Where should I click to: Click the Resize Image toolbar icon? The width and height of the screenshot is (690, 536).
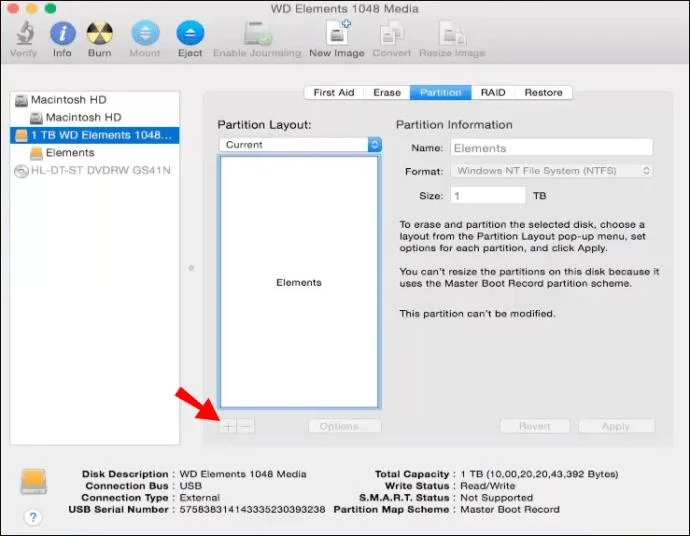tap(451, 33)
